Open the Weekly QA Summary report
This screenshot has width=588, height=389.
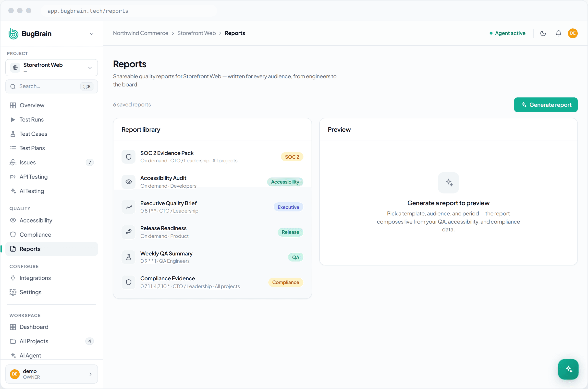[x=212, y=257]
